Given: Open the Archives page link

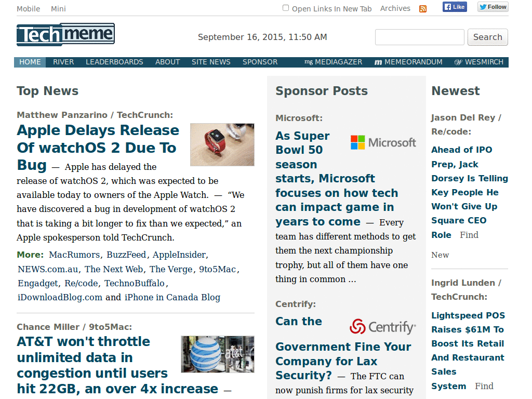Looking at the screenshot, I should [x=395, y=8].
